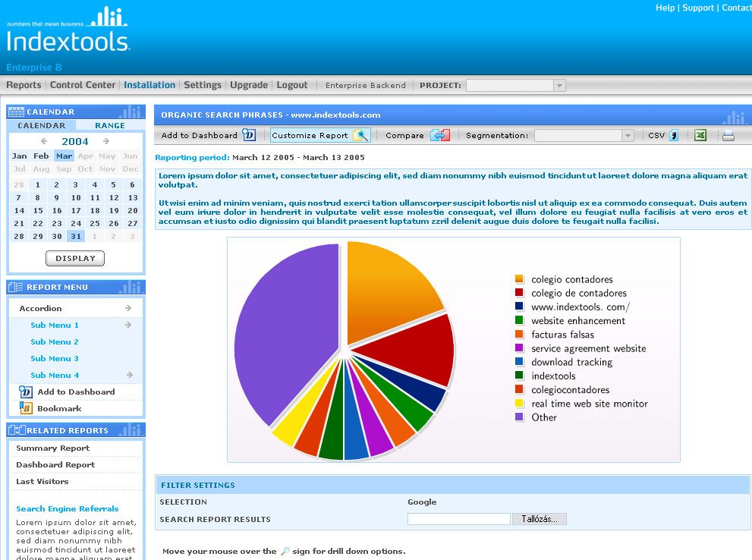Image resolution: width=752 pixels, height=560 pixels.
Task: Click 'Add to Dashboard' in Report Menu
Action: pyautogui.click(x=76, y=392)
